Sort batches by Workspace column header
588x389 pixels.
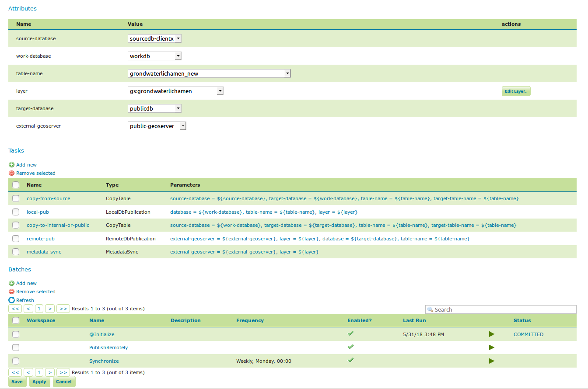click(41, 320)
